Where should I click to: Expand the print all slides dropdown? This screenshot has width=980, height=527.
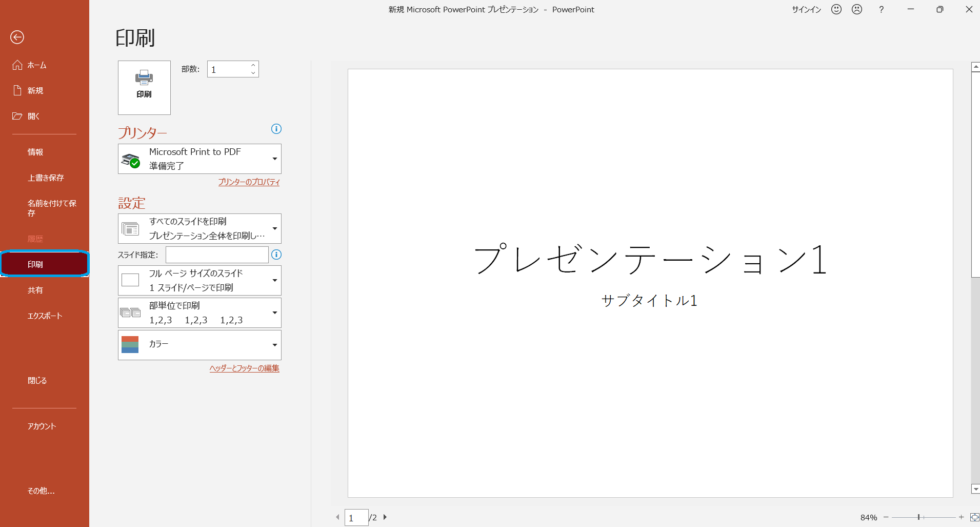[199, 228]
